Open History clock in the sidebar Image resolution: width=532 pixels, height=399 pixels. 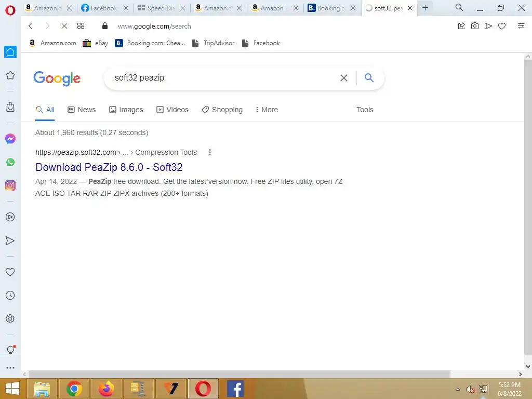point(10,295)
